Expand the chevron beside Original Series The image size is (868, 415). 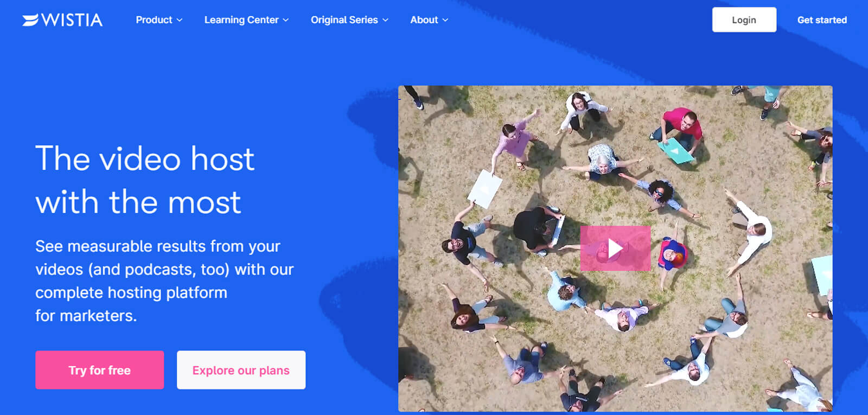click(x=386, y=20)
